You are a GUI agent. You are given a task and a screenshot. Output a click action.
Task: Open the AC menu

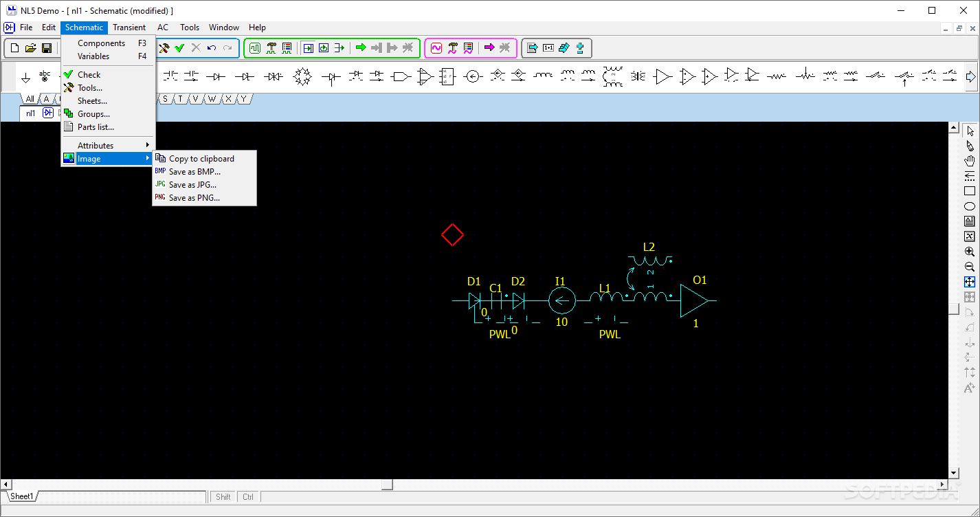point(163,27)
